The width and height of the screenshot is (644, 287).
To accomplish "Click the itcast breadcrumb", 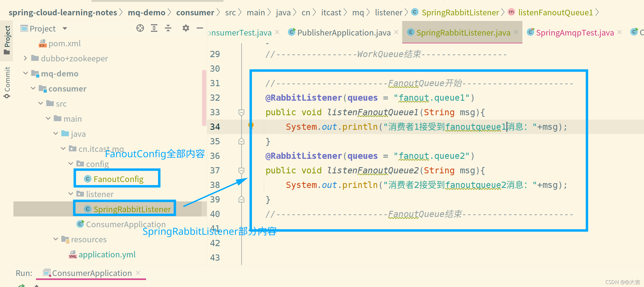I will pyautogui.click(x=331, y=12).
